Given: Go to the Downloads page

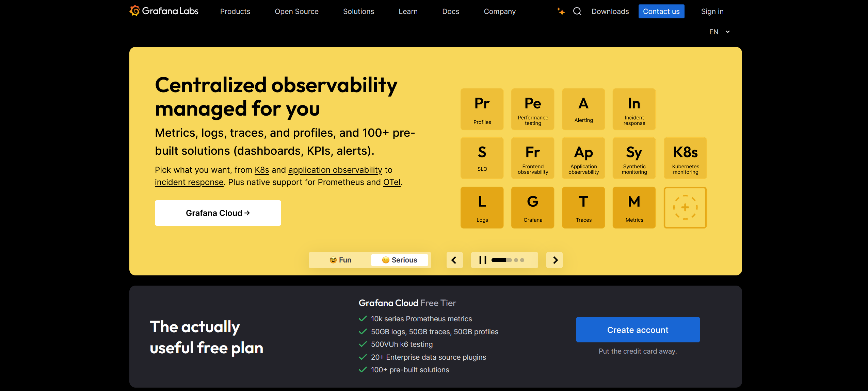Looking at the screenshot, I should [x=610, y=12].
